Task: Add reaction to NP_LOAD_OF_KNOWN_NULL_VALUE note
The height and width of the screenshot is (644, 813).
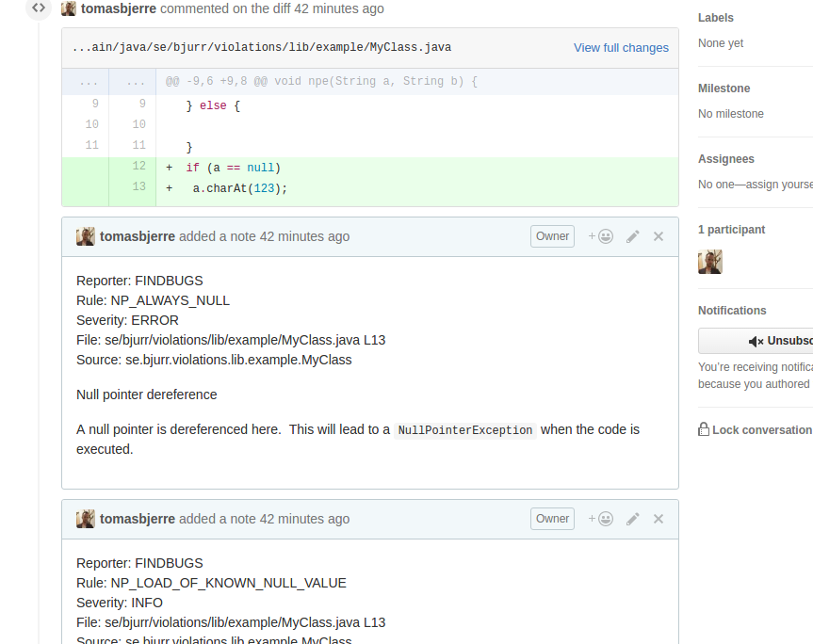Action: [x=601, y=519]
